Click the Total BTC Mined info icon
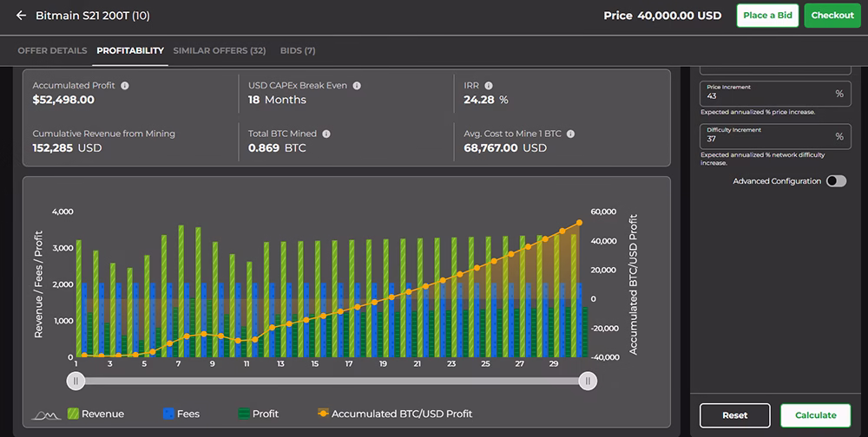The height and width of the screenshot is (437, 868). [x=326, y=134]
